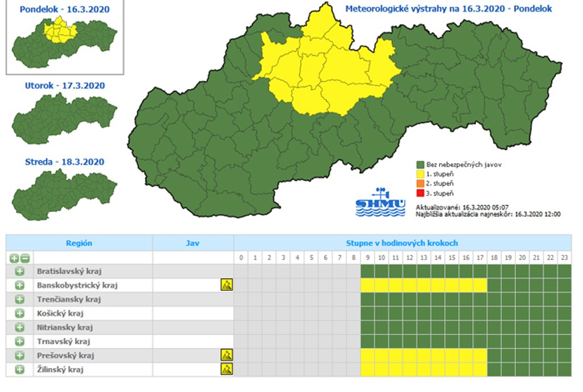Click the Región column header
The height and width of the screenshot is (392, 583).
(79, 243)
